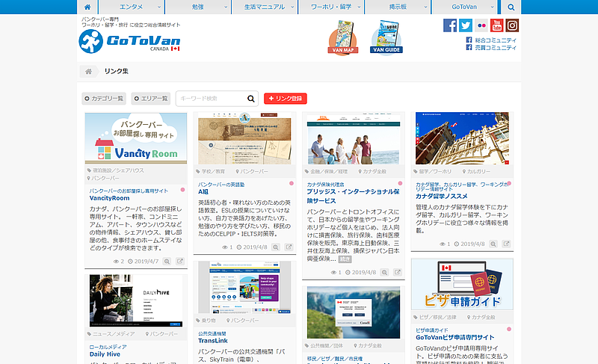The width and height of the screenshot is (598, 364).
Task: Expand the GoToVan dropdown menu
Action: coord(464,7)
